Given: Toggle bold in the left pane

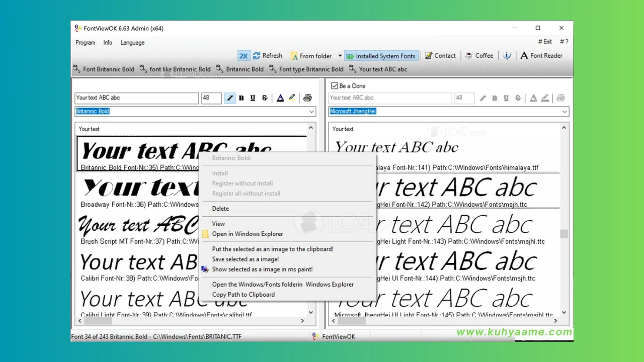Looking at the screenshot, I should [242, 98].
